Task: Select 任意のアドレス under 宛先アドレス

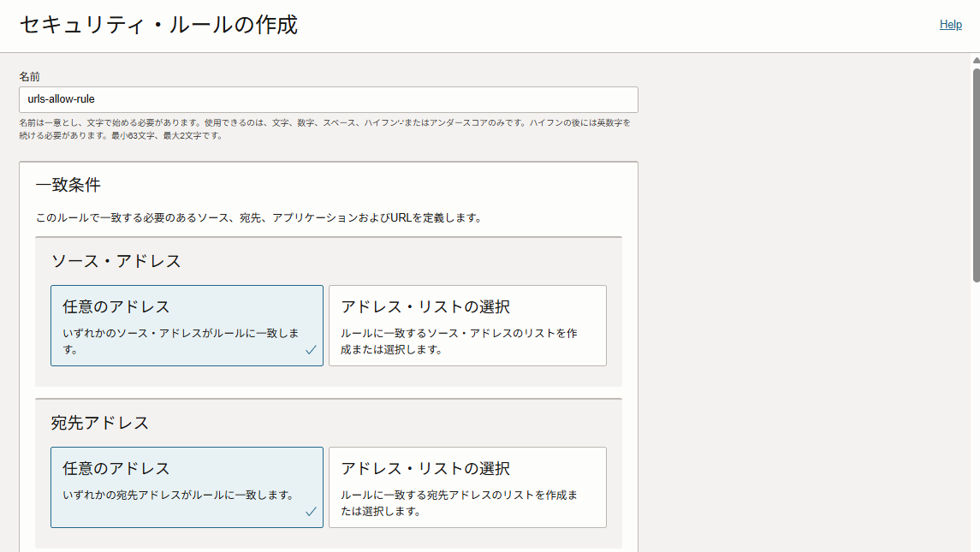Action: tap(187, 487)
